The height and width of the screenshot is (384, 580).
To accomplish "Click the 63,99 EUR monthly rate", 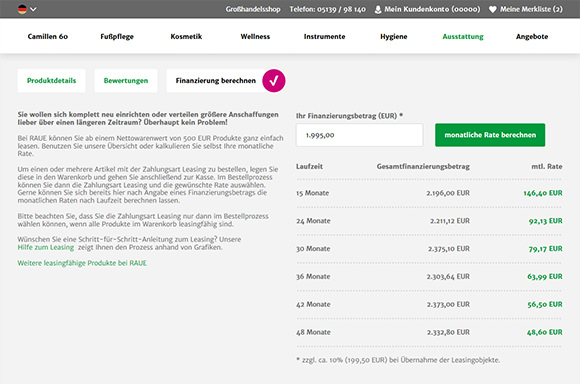I will click(x=544, y=276).
